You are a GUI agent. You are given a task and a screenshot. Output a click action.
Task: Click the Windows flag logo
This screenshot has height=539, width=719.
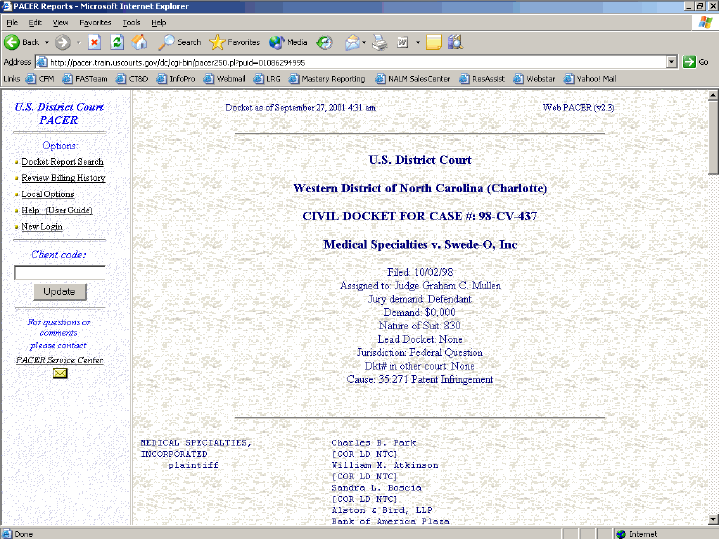[x=705, y=22]
